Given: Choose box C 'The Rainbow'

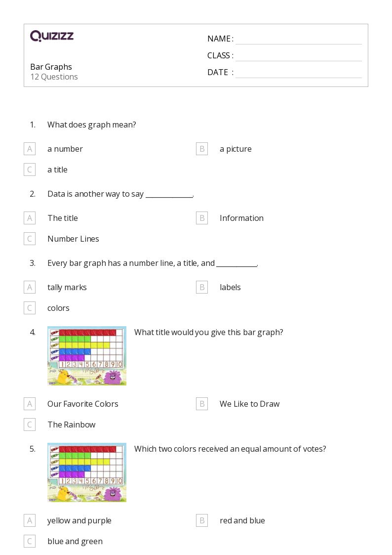Looking at the screenshot, I should 30,425.
